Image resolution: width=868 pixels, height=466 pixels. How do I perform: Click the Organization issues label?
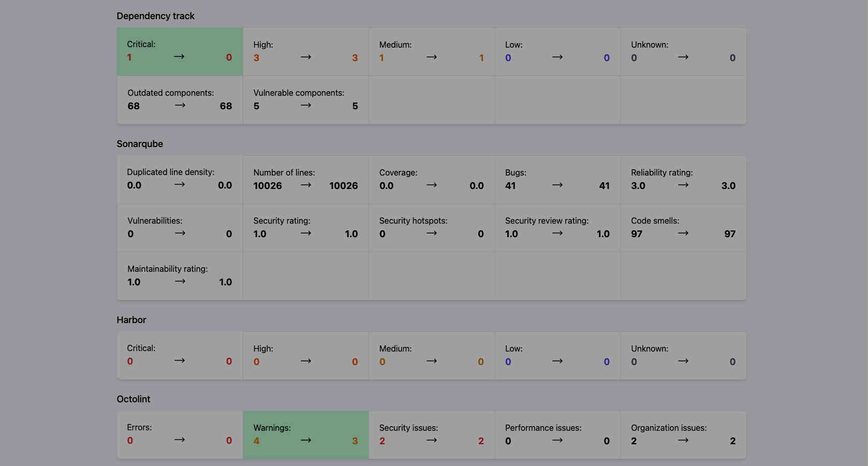(669, 428)
